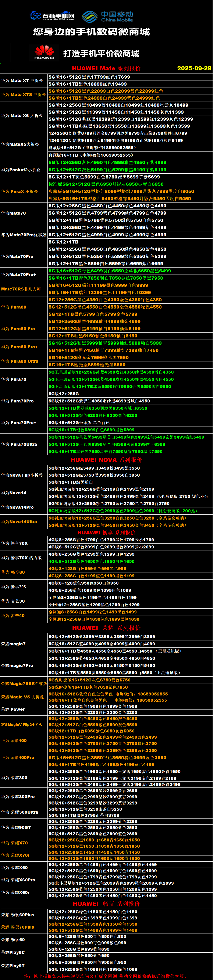
Task: Click the China Mobile logo
Action: tap(107, 16)
